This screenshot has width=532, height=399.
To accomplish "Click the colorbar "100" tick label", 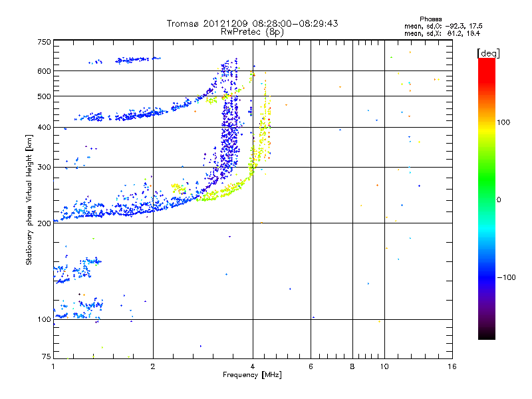I will point(503,122).
